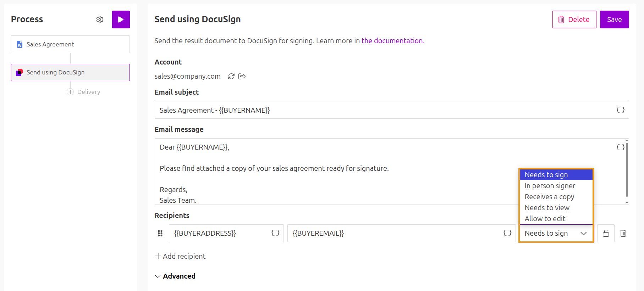This screenshot has height=291, width=644.
Task: Select the Send using DocuSign step
Action: click(x=70, y=72)
